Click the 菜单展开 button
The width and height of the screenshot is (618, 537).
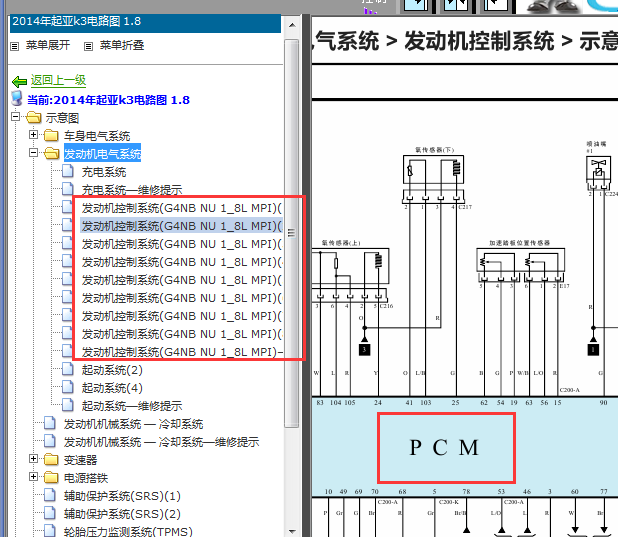[48, 45]
